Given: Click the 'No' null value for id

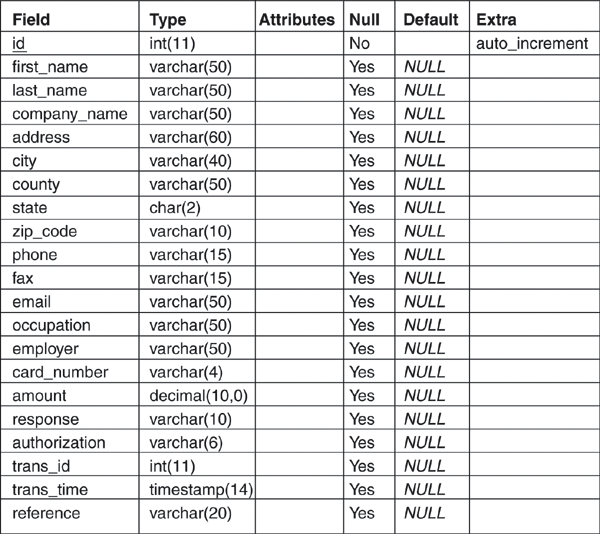Looking at the screenshot, I should click(x=360, y=44).
